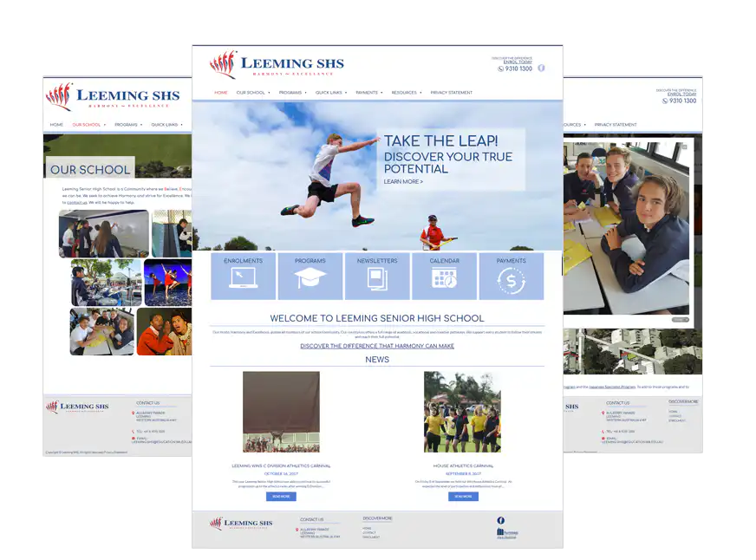Click the Close pill button under lightbox photo

681,320
